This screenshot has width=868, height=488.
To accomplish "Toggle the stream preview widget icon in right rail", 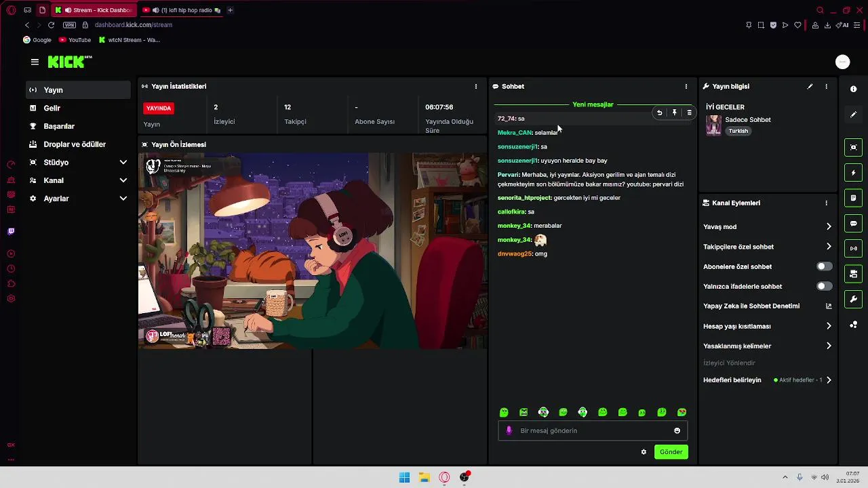I will (x=853, y=147).
